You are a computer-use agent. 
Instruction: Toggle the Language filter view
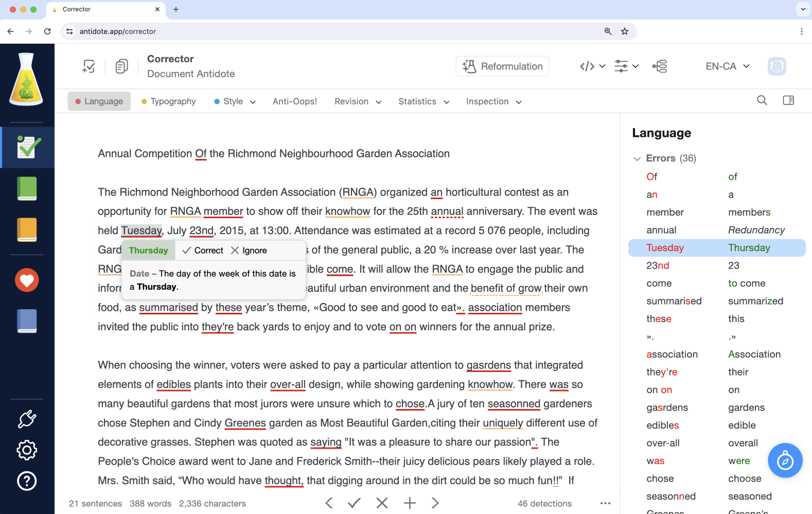point(99,101)
